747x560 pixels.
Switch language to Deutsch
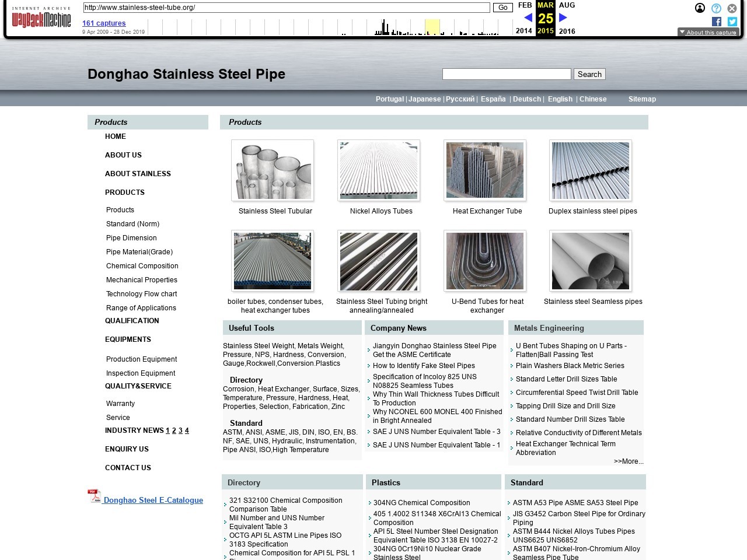(527, 99)
